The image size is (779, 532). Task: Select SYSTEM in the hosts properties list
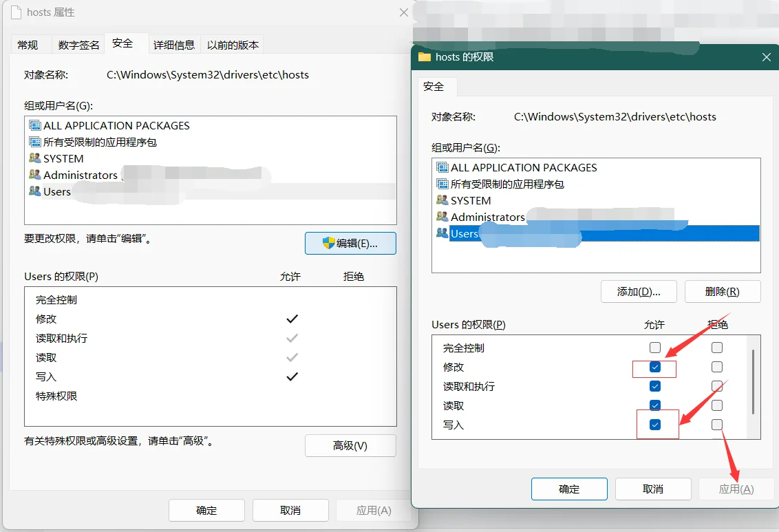[63, 158]
